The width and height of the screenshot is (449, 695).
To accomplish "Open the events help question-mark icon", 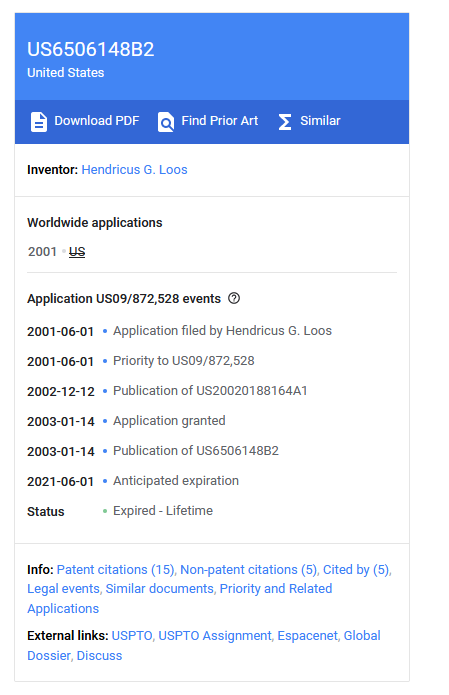I will [234, 298].
